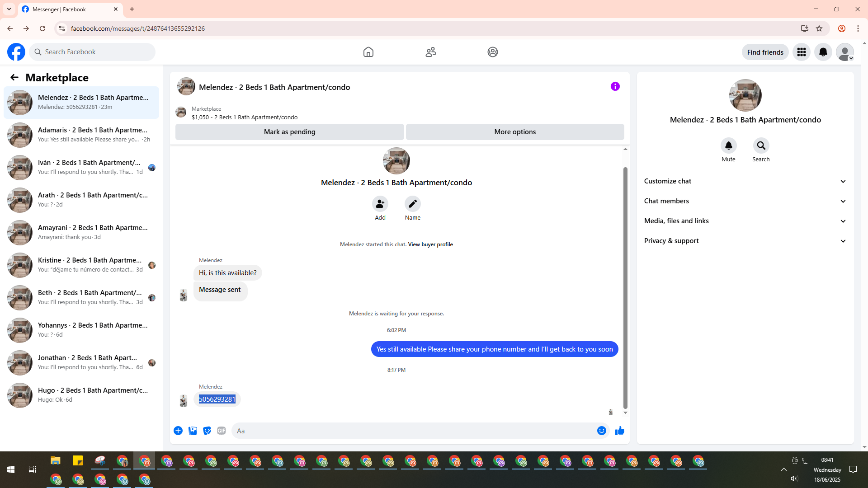Click the Search Facebook field
Screen dimensions: 868x488
click(x=93, y=52)
